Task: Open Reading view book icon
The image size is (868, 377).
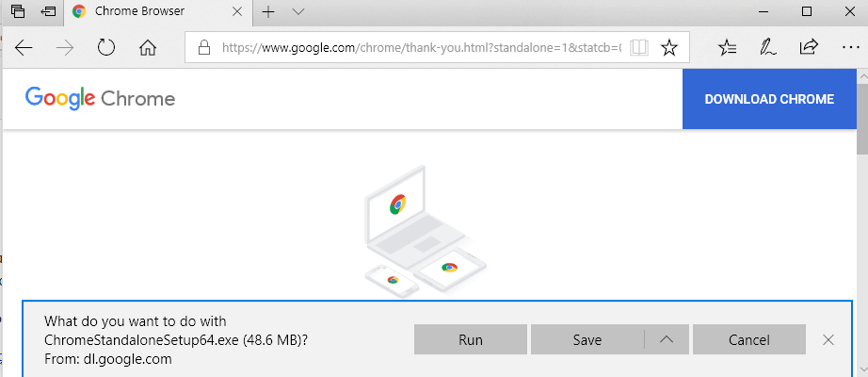Action: pos(639,48)
